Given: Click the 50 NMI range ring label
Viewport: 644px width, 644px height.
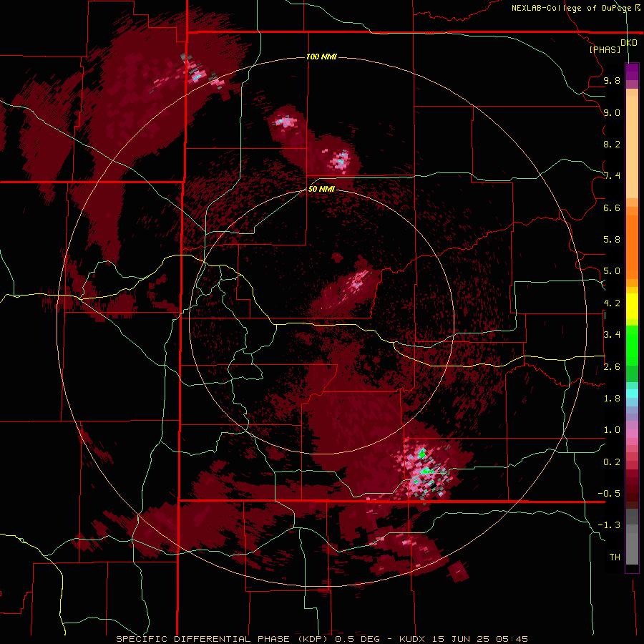Looking at the screenshot, I should coord(321,189).
